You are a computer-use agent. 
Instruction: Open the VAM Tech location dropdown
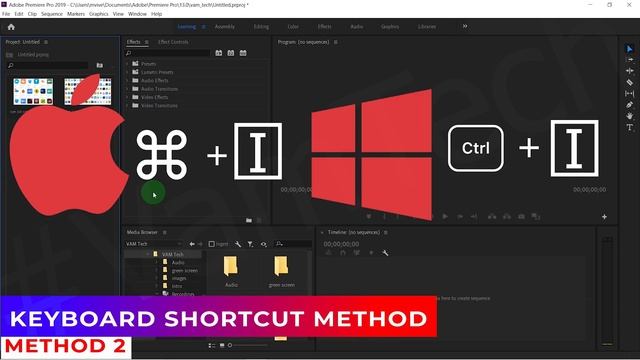point(154,244)
